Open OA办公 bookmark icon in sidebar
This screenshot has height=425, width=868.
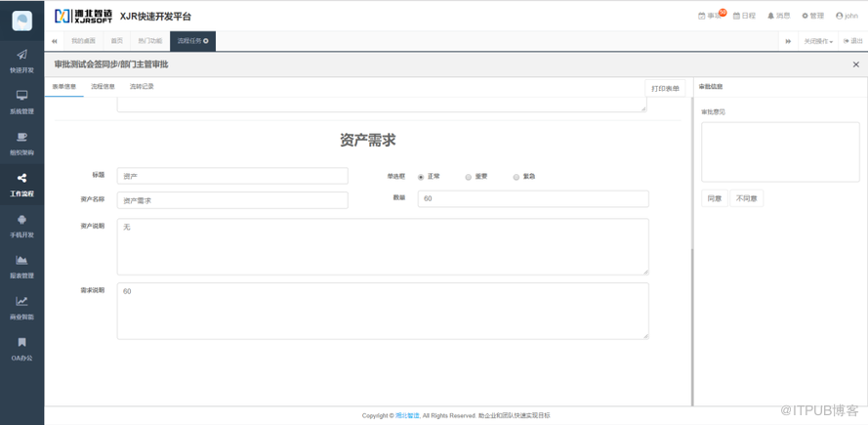coord(21,346)
